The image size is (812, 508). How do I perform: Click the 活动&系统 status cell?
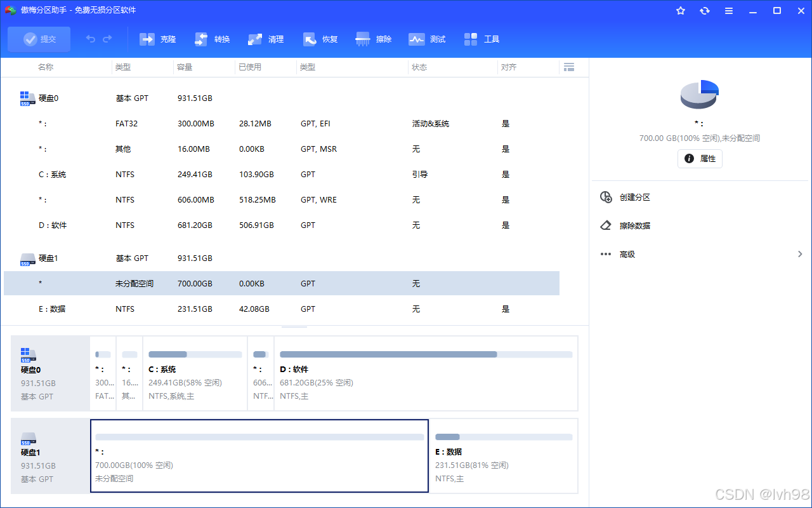pos(430,124)
